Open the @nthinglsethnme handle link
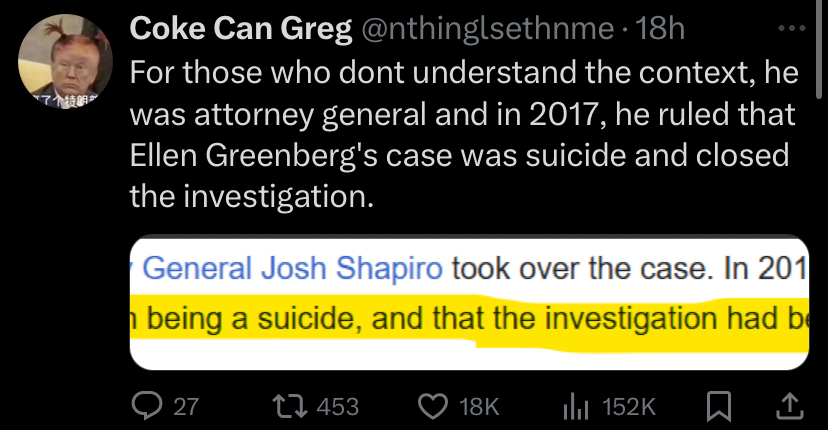 coord(487,29)
